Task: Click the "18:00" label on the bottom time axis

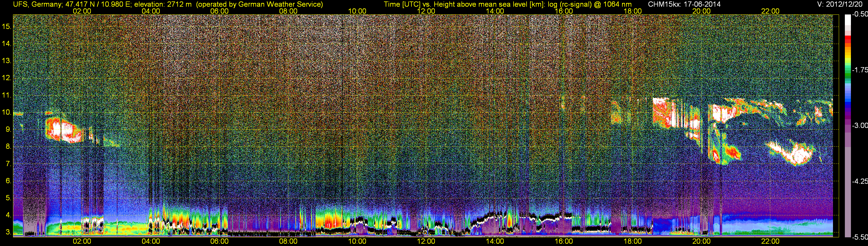Action: tap(632, 241)
